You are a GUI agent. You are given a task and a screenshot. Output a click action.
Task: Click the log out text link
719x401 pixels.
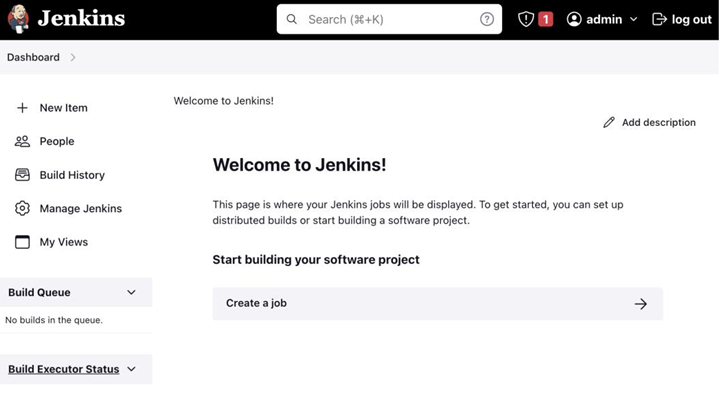[691, 19]
